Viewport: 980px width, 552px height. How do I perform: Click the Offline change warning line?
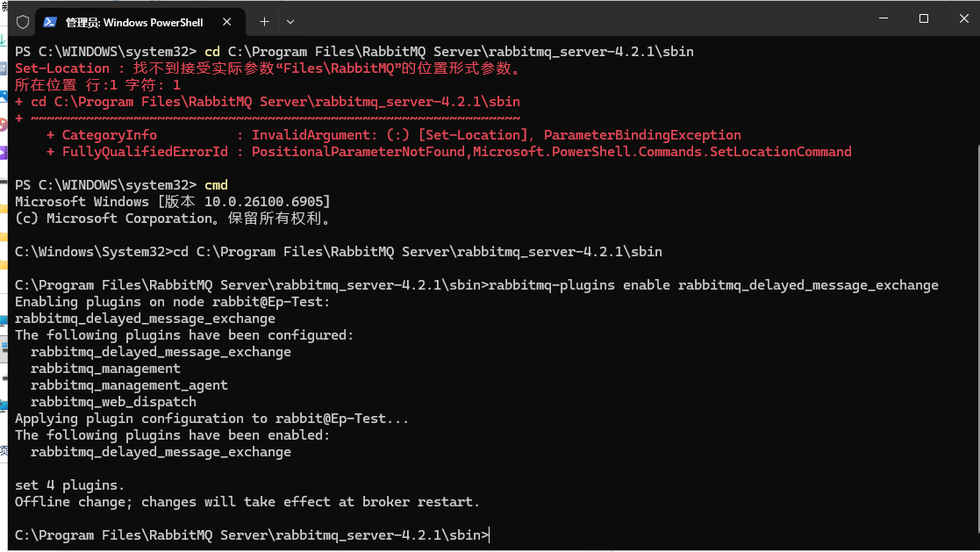pyautogui.click(x=246, y=501)
